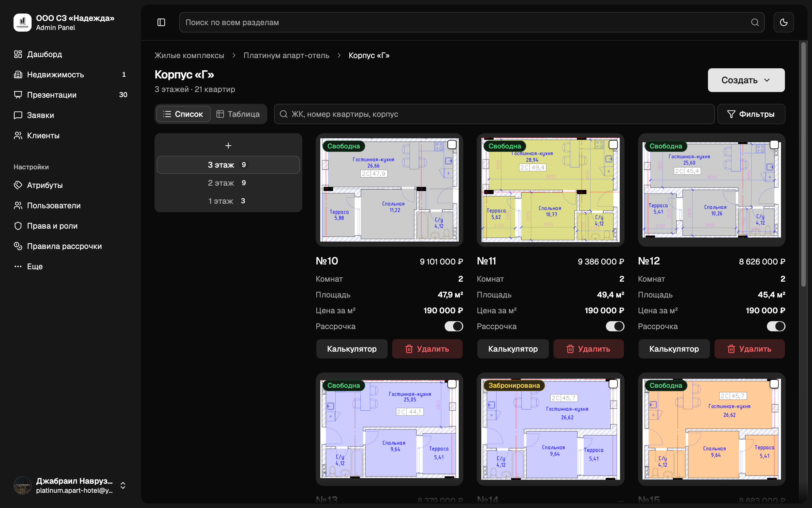Open floor plan thumbnail of apartment №11

pos(550,190)
